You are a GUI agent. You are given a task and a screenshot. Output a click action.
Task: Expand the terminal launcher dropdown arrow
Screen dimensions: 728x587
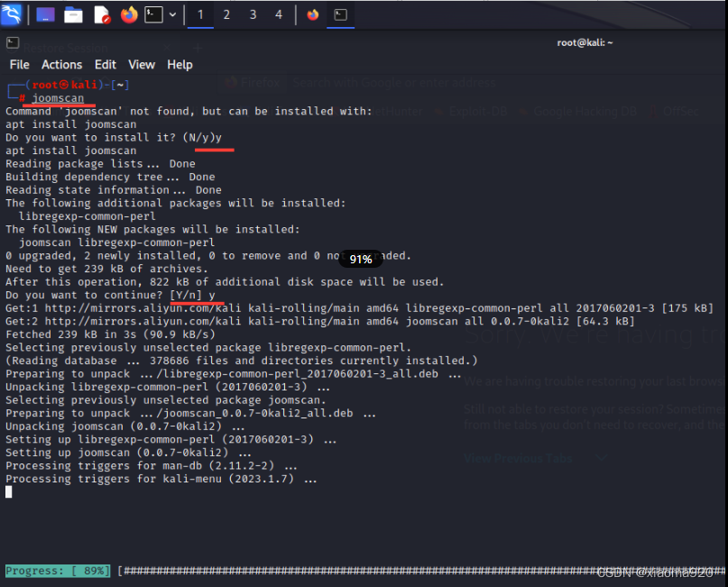coord(172,14)
